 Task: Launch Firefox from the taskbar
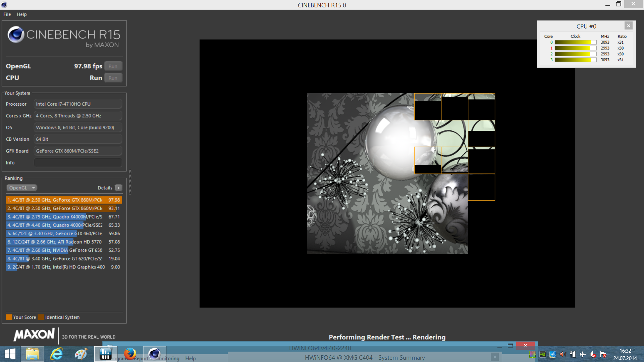(130, 354)
